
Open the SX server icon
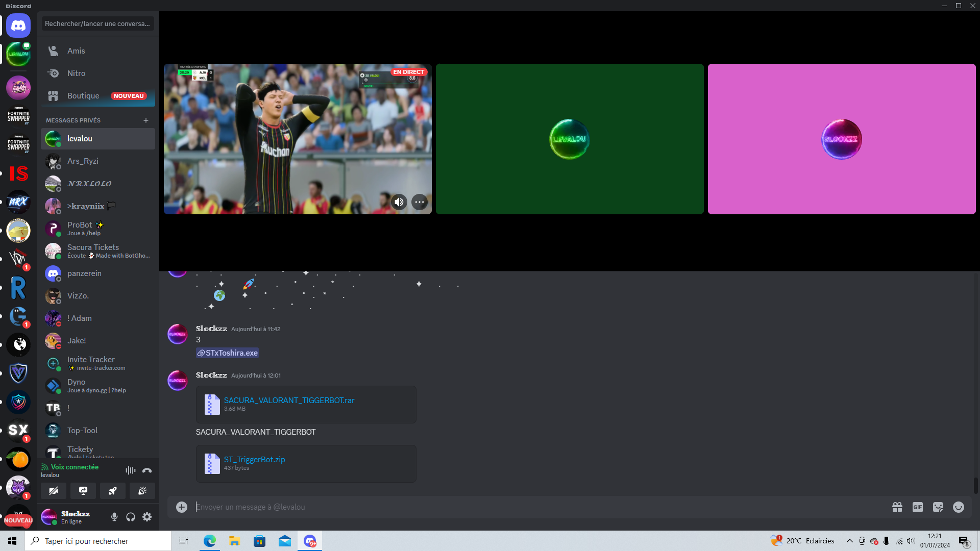pos(18,431)
